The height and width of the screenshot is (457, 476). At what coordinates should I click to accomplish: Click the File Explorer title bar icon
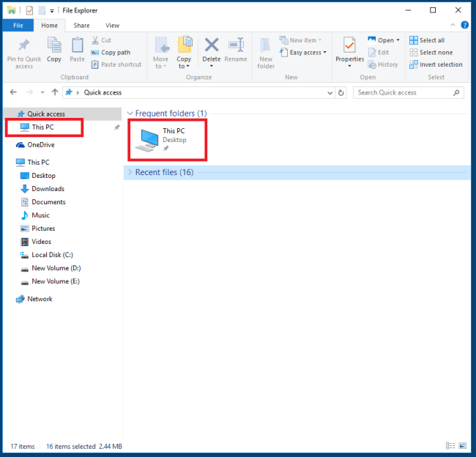pos(12,10)
